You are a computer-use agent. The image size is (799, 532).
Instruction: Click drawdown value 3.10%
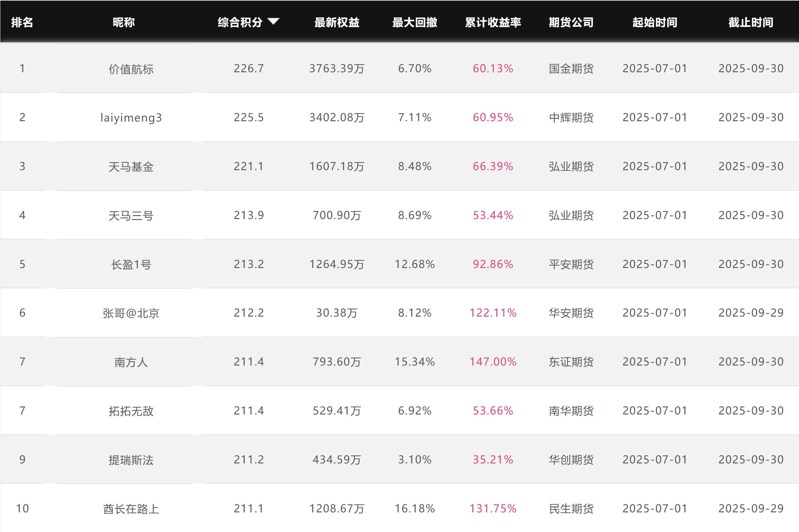[414, 459]
